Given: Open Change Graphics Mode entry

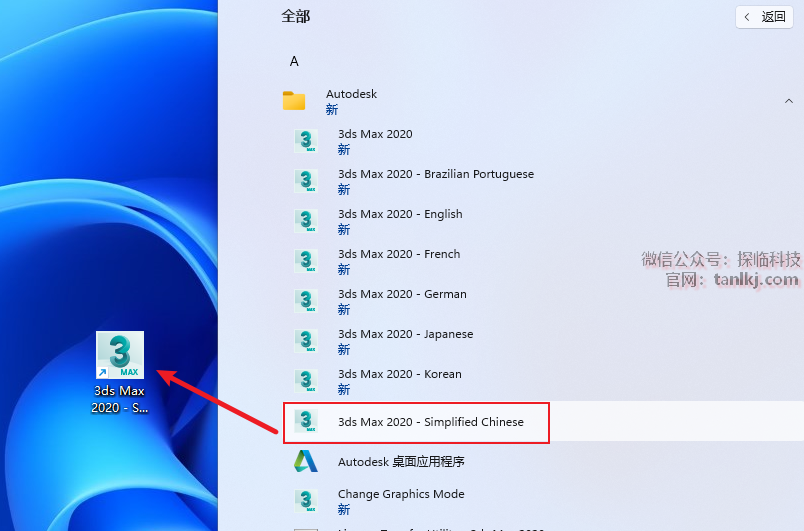Looking at the screenshot, I should point(401,494).
